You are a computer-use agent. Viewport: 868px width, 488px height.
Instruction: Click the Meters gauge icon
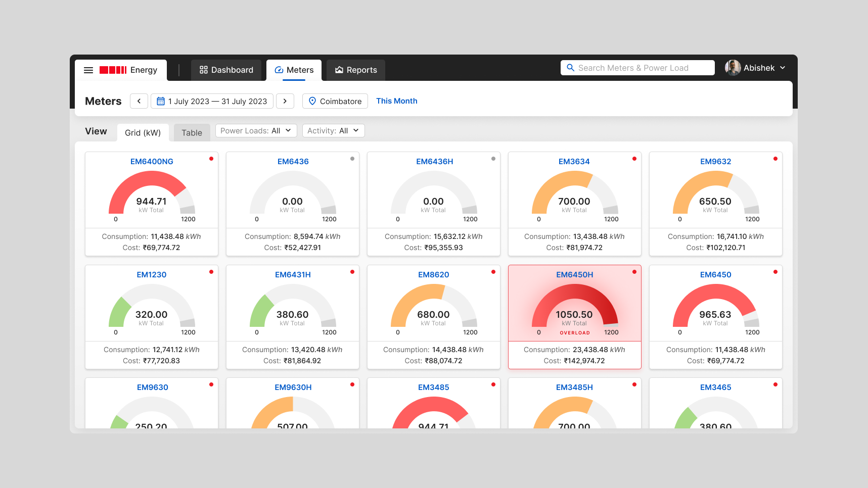[x=278, y=70]
